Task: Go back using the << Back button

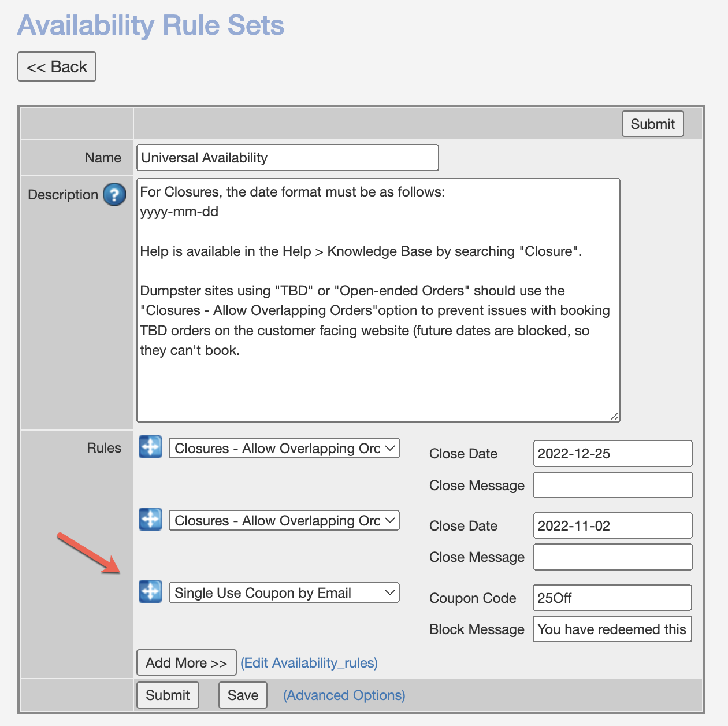Action: pyautogui.click(x=57, y=67)
